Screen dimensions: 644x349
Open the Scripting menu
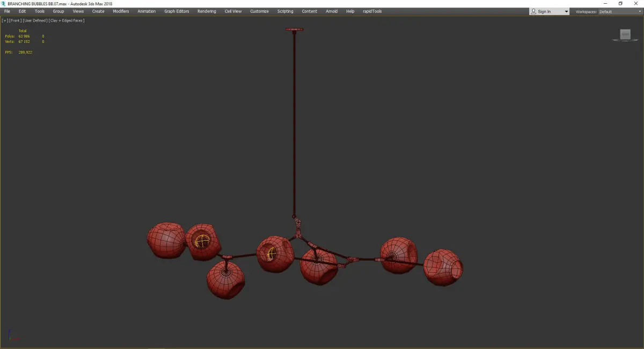(286, 11)
